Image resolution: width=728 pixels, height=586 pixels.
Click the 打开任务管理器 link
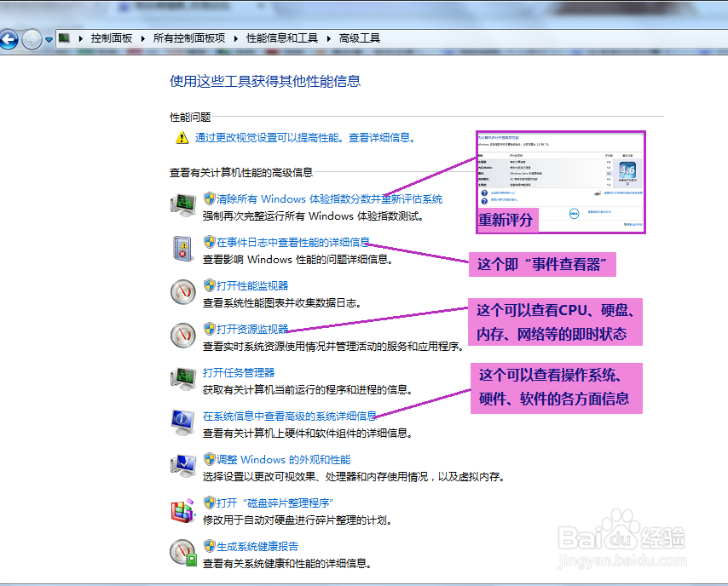click(x=240, y=372)
